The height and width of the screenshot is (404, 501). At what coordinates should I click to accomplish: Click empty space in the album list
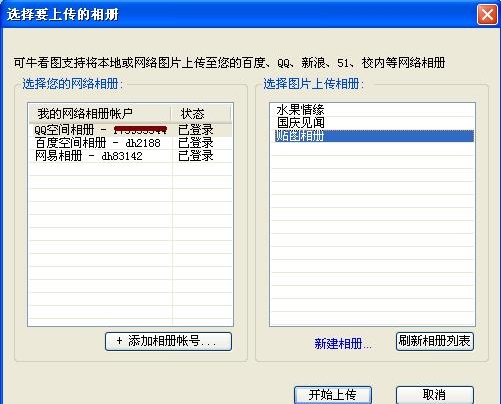click(x=373, y=233)
